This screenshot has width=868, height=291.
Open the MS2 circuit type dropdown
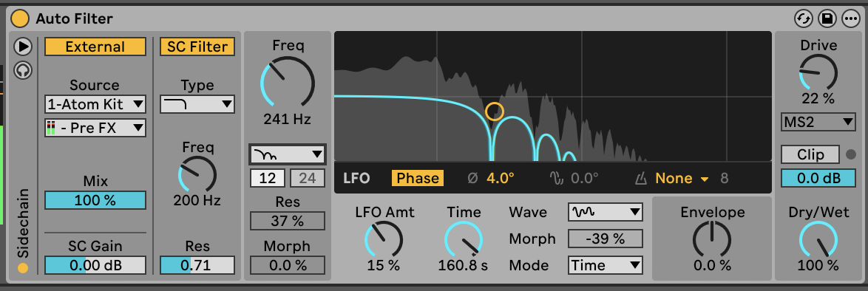(818, 123)
